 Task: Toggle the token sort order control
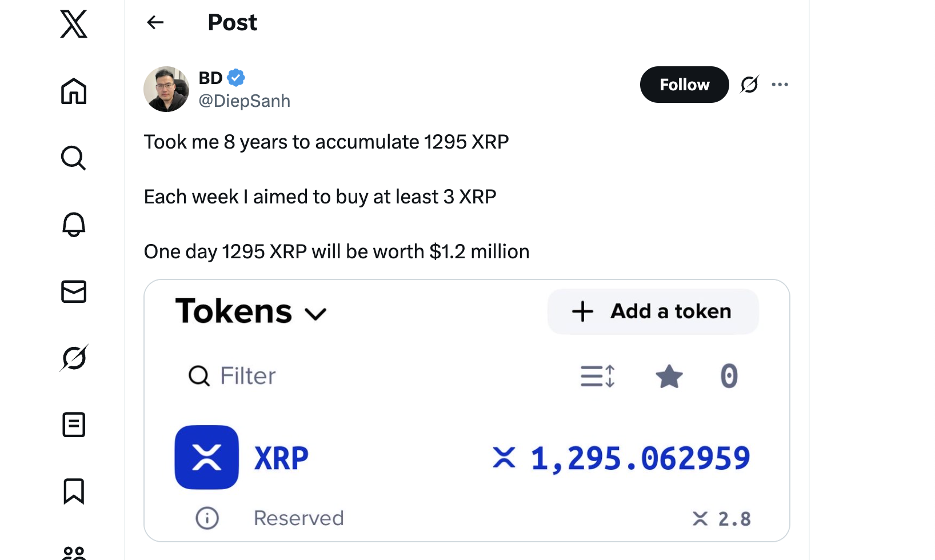click(x=597, y=376)
